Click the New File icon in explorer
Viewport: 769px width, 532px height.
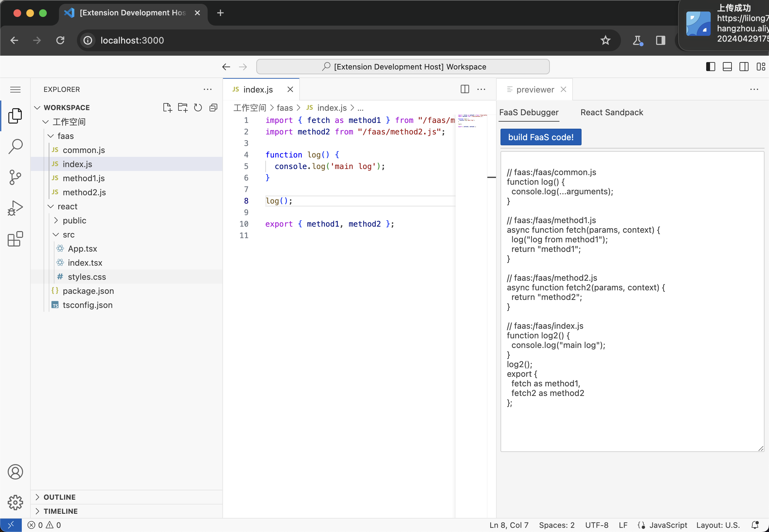pos(167,107)
